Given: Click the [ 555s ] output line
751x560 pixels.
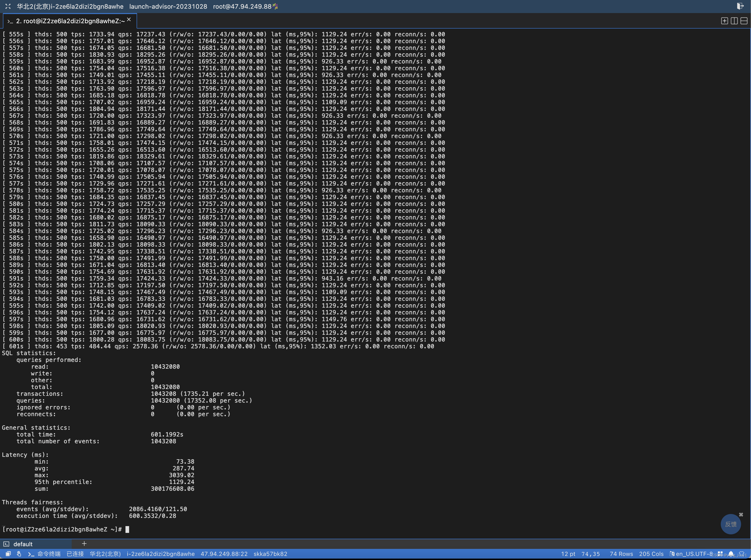Looking at the screenshot, I should [223, 34].
